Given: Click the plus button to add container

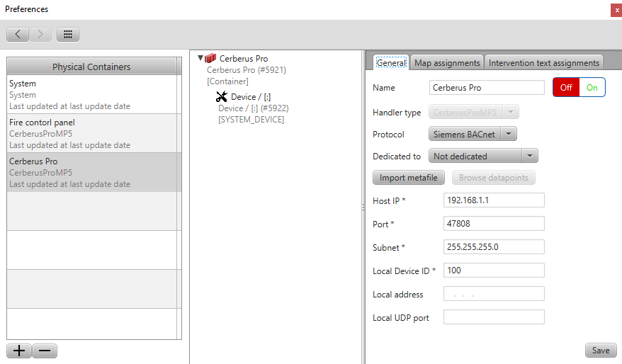Looking at the screenshot, I should (18, 351).
